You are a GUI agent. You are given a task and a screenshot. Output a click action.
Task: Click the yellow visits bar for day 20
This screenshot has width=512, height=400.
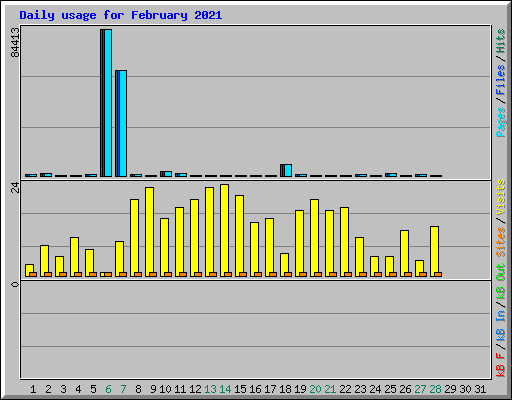[x=314, y=238]
